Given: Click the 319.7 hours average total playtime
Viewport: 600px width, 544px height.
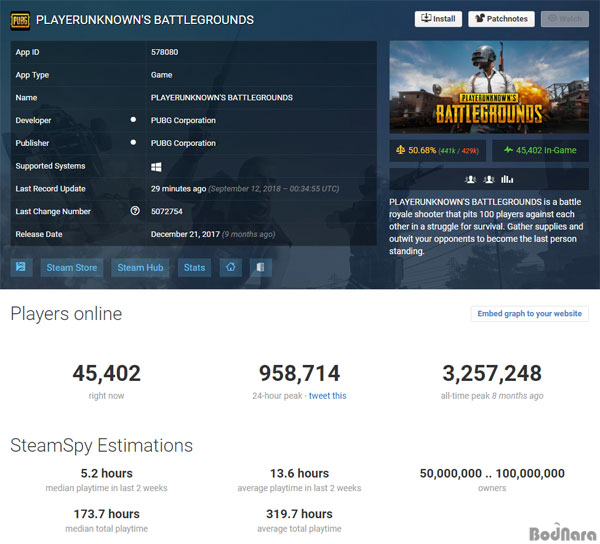Looking at the screenshot, I should pos(299,514).
